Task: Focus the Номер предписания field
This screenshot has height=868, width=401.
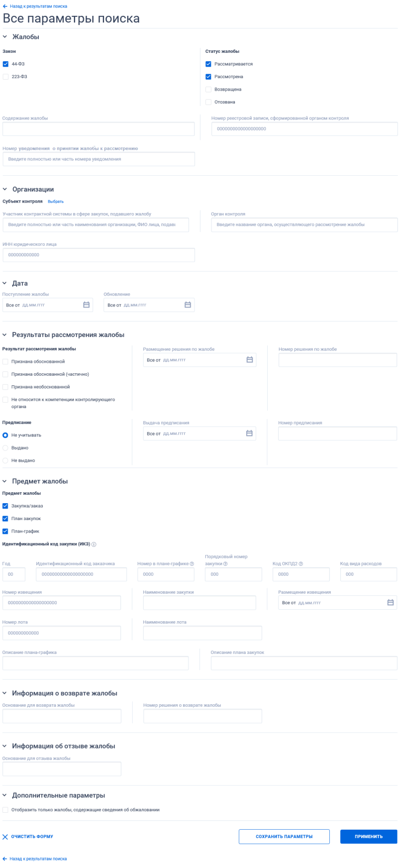Action: tap(338, 434)
